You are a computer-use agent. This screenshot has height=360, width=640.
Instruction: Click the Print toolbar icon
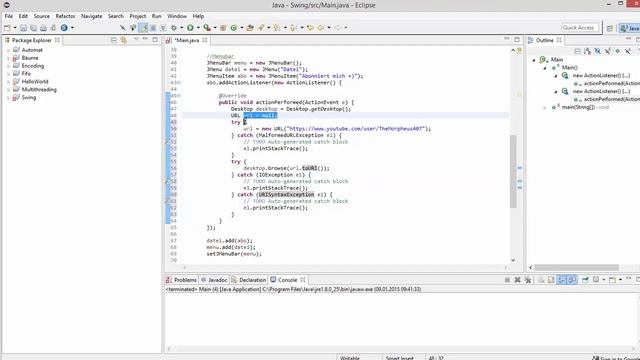point(43,28)
